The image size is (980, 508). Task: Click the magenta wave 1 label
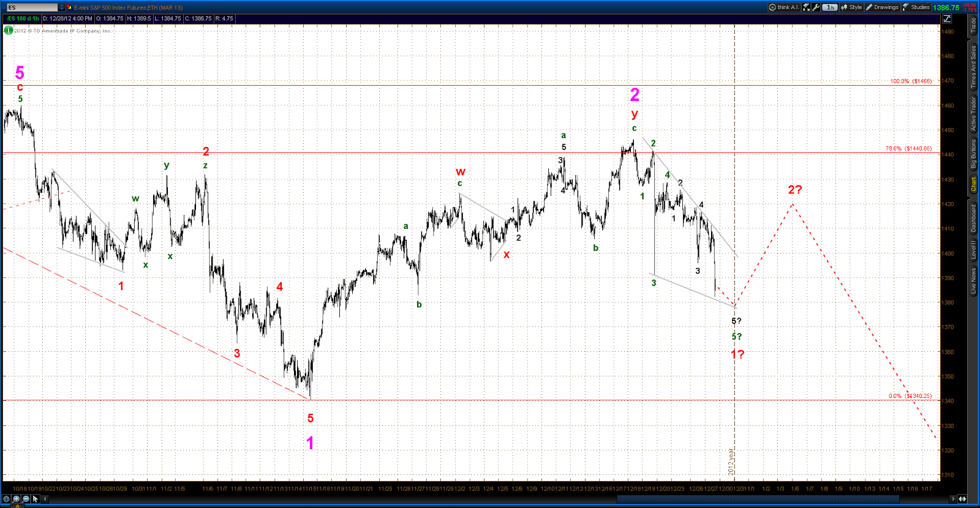point(310,443)
